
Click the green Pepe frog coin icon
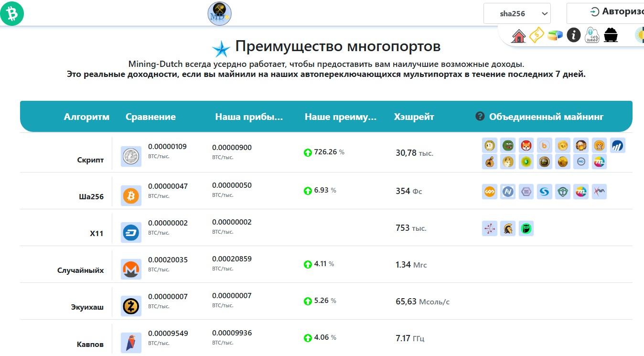tap(508, 145)
